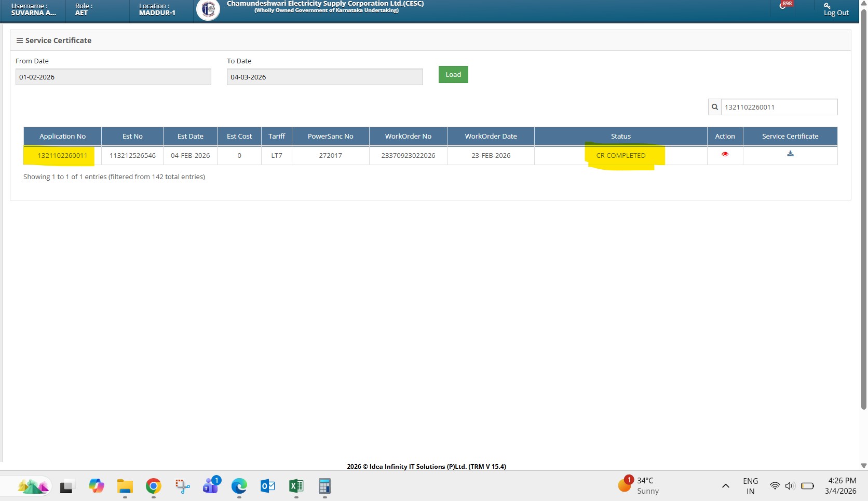This screenshot has height=501, width=868.
Task: Click the estimate date 04-FEB-2026
Action: [x=191, y=155]
